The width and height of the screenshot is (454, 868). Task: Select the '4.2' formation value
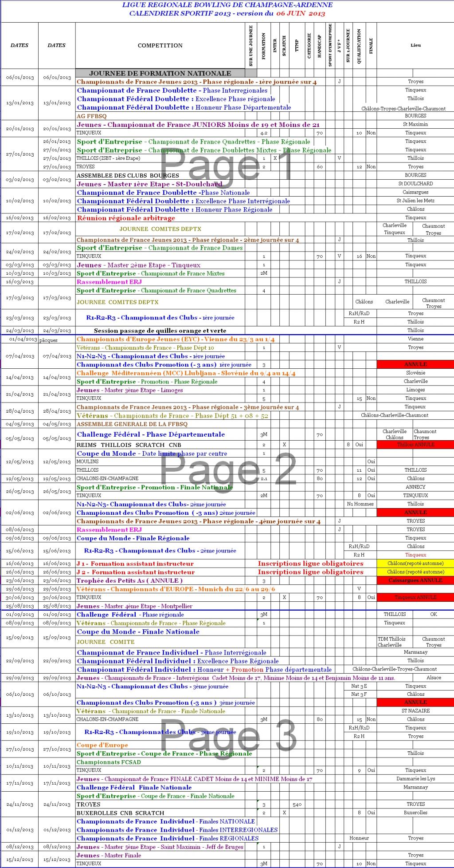pyautogui.click(x=264, y=133)
